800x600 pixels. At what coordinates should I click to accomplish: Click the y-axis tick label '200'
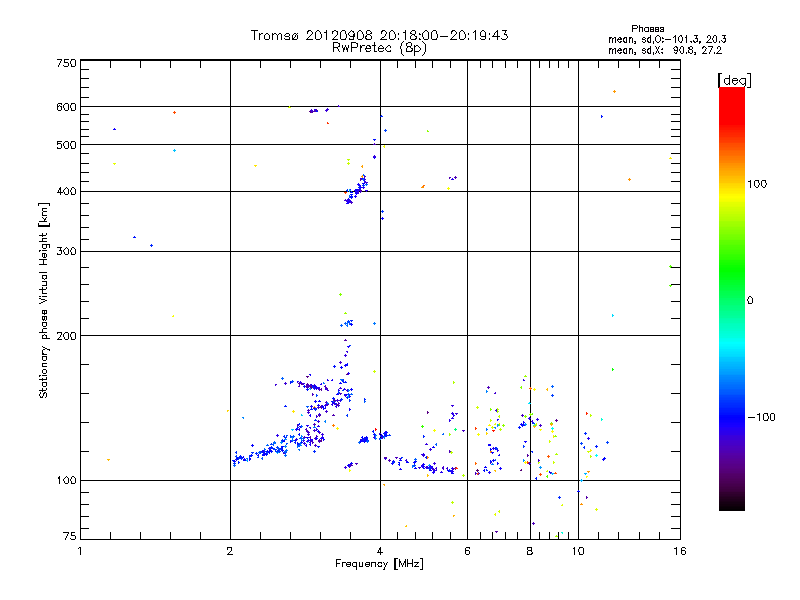tap(66, 336)
